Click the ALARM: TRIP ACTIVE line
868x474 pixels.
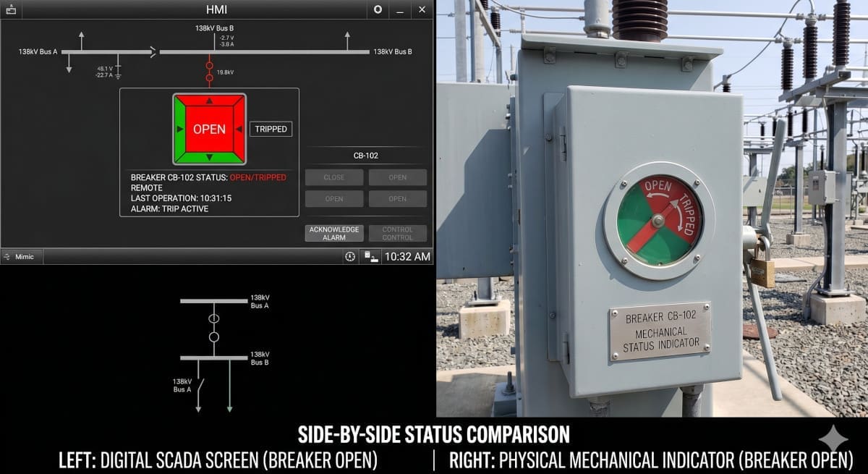click(x=169, y=209)
